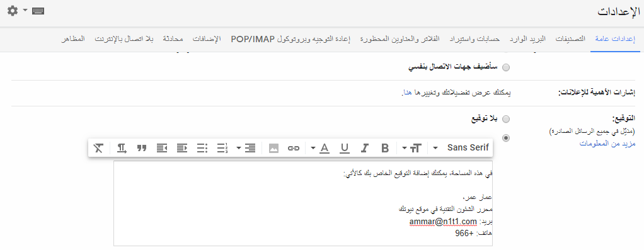Click the numbered list icon

pyautogui.click(x=222, y=148)
